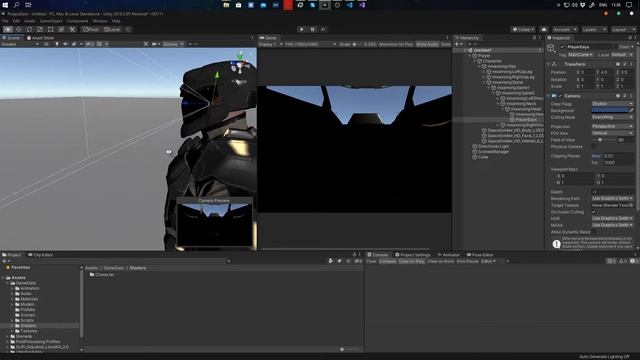Open Transform component help icon

pyautogui.click(x=618, y=64)
